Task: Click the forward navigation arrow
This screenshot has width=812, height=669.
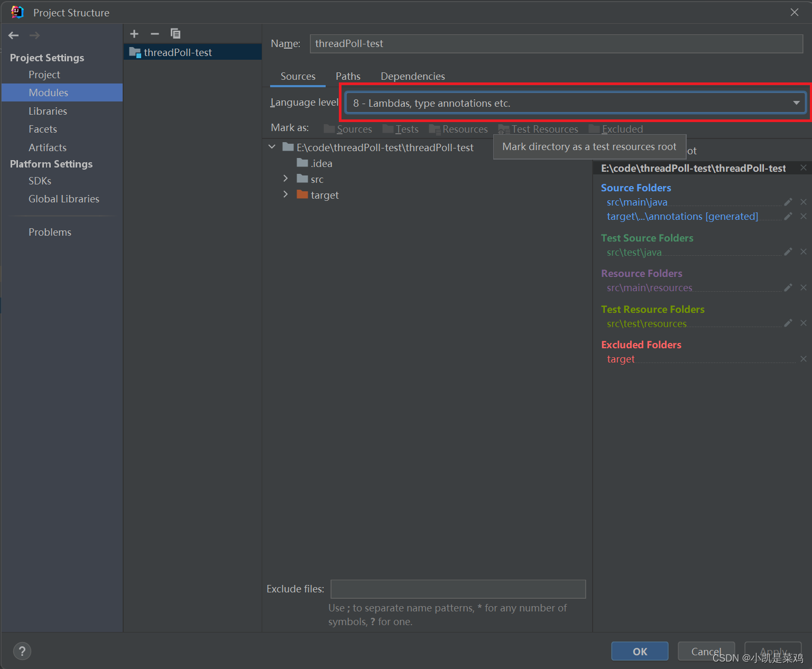Action: (x=34, y=35)
